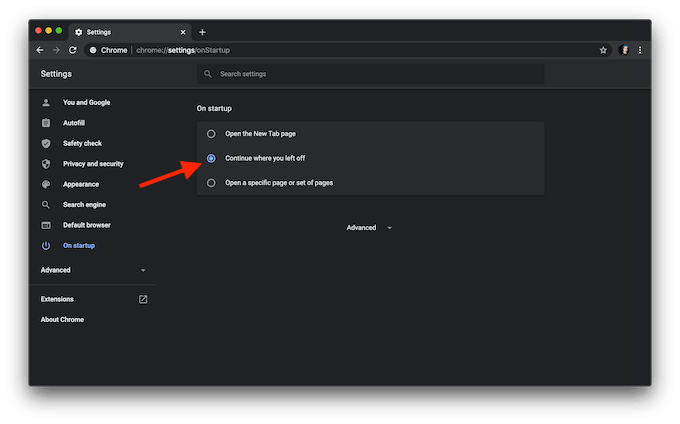Go to the Appearance settings
The height and width of the screenshot is (424, 680).
point(81,184)
